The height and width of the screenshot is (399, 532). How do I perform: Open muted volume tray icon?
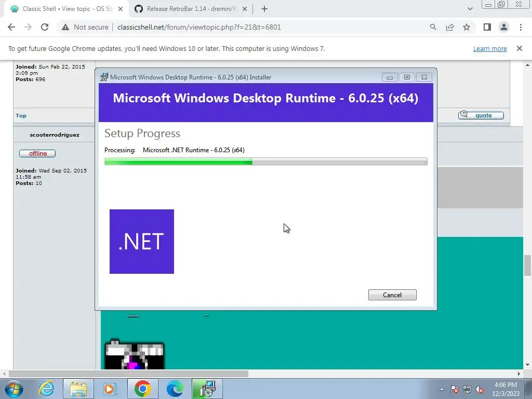point(480,390)
